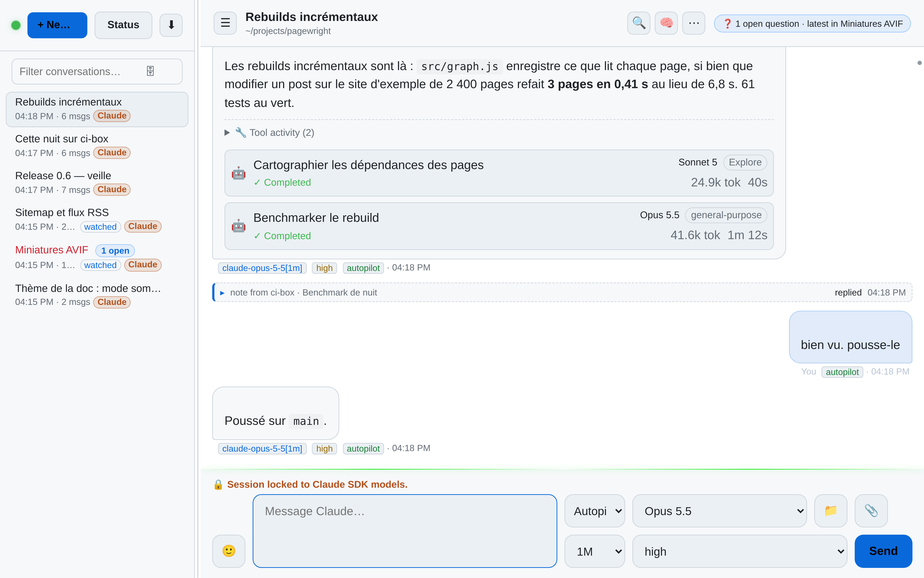Viewport: 924px width, 578px height.
Task: Focus the Message Claude text area
Action: pyautogui.click(x=405, y=531)
